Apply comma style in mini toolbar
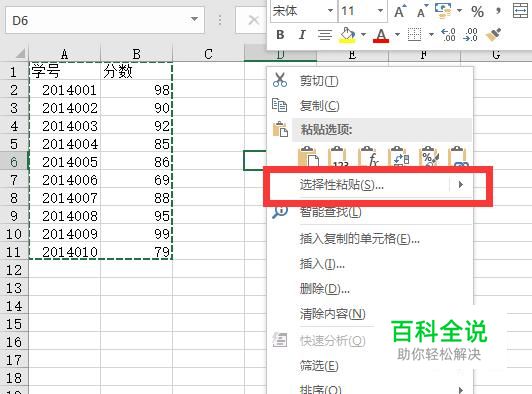532x394 pixels. pos(498,11)
